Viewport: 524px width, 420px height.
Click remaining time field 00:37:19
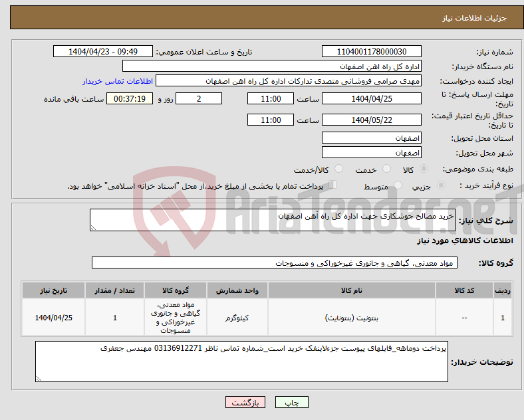tap(130, 99)
